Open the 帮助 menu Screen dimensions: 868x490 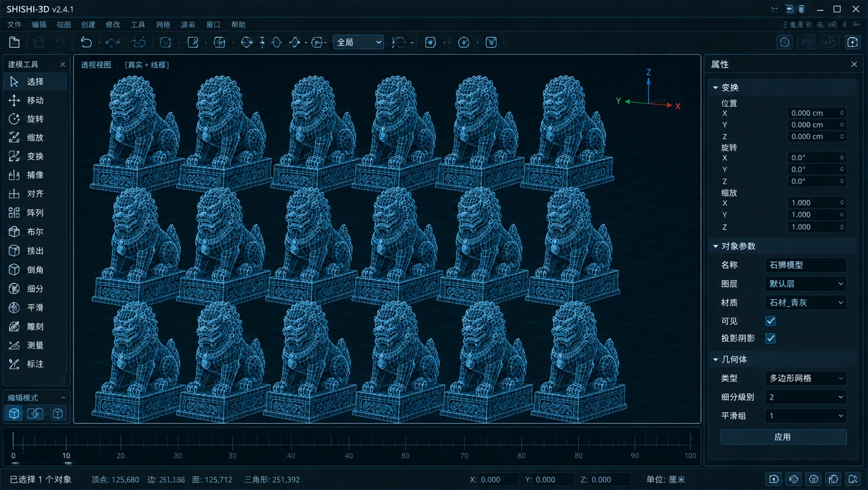pos(238,25)
